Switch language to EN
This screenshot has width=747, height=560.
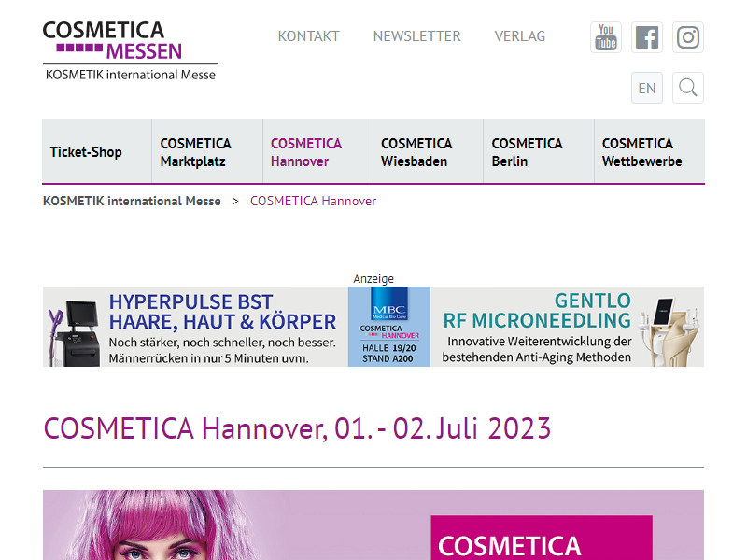click(x=647, y=87)
